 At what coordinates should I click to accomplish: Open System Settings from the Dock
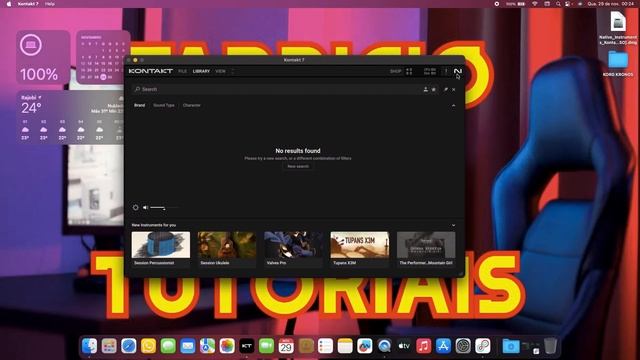(463, 346)
